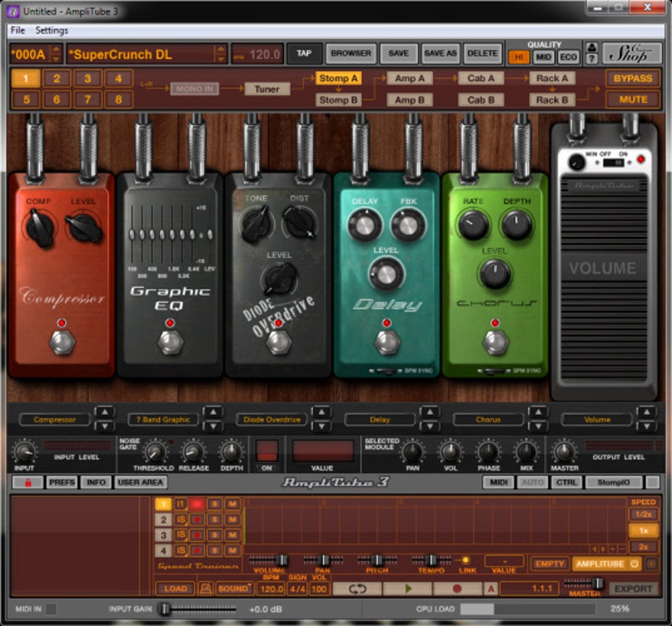This screenshot has height=626, width=672.
Task: Click the help question mark icon
Action: pos(592,59)
